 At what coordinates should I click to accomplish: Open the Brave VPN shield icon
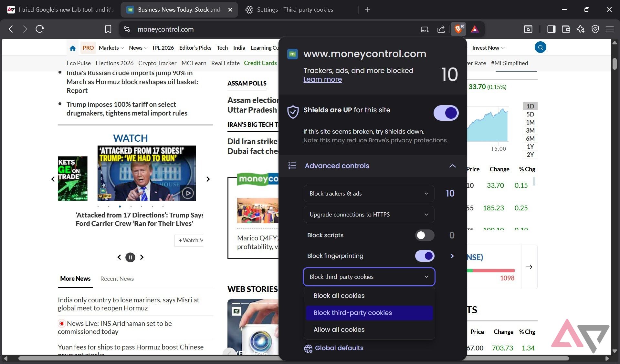pos(595,29)
